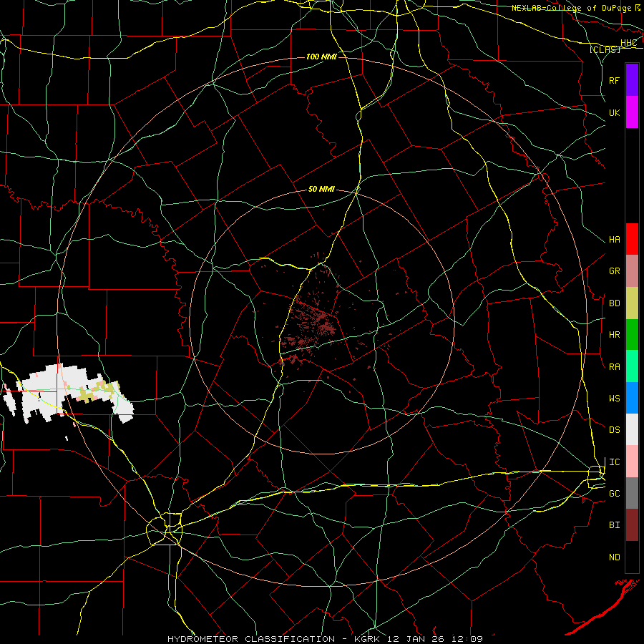644x644 pixels.
Task: Select the GC gray legend swatch
Action: pos(632,493)
